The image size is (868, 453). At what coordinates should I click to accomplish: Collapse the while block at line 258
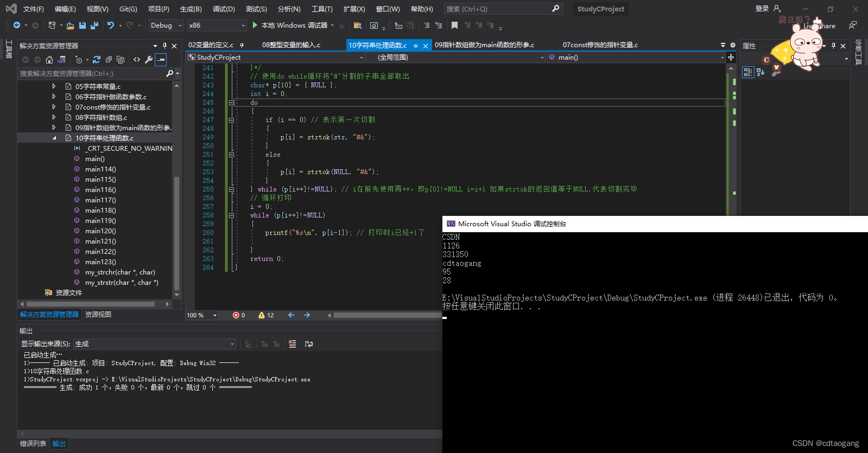coord(231,215)
